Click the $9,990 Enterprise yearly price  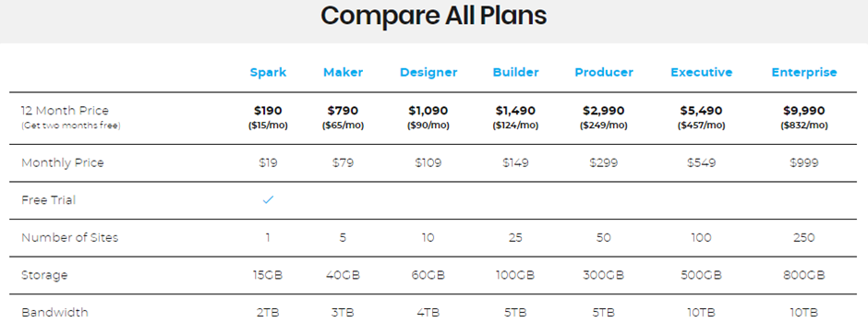(x=804, y=111)
